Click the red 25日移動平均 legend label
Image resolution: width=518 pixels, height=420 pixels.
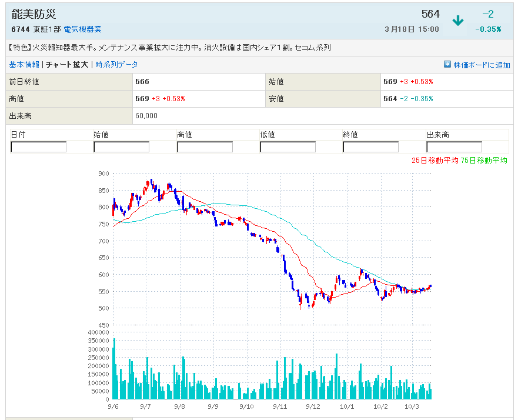pyautogui.click(x=435, y=161)
